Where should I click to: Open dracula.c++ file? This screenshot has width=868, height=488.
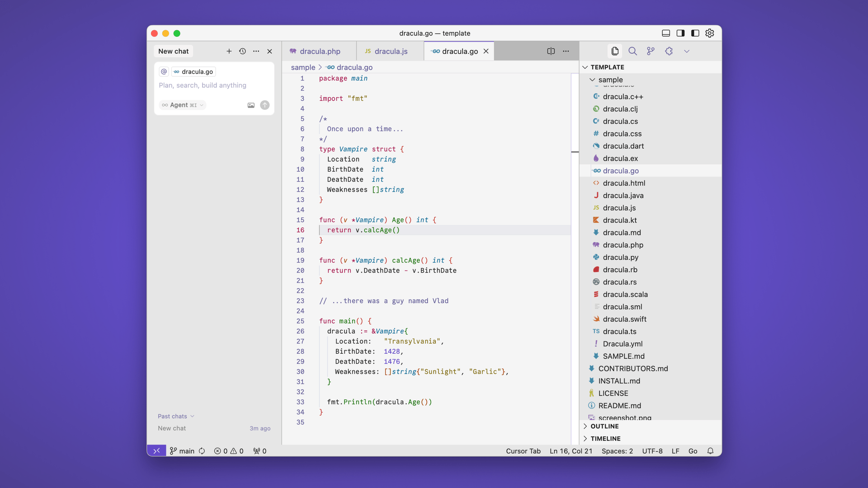coord(651,97)
